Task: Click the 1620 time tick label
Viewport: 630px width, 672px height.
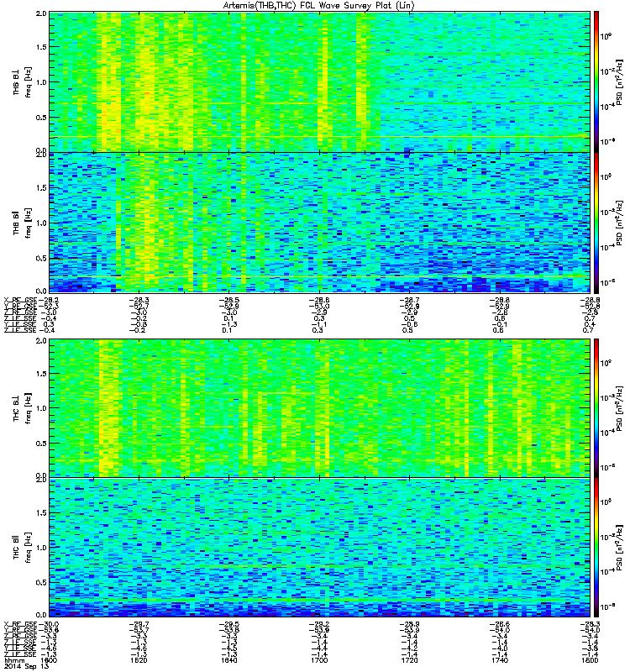Action: (x=139, y=660)
